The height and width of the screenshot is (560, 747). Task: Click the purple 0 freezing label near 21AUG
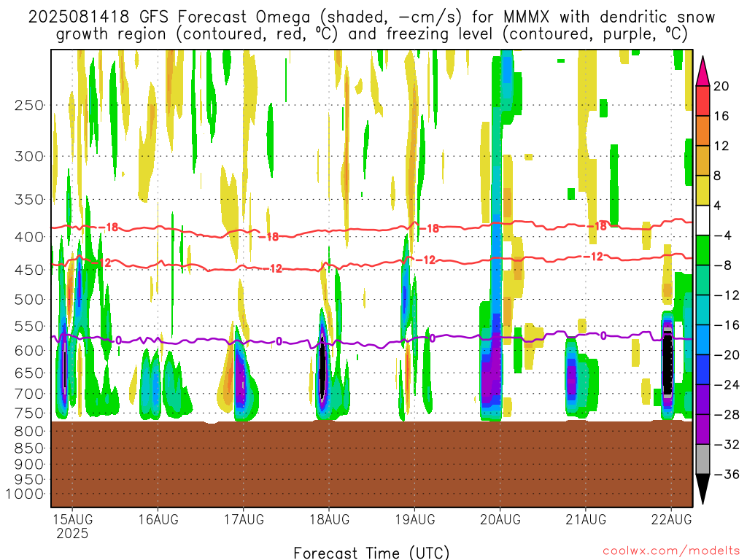click(603, 335)
